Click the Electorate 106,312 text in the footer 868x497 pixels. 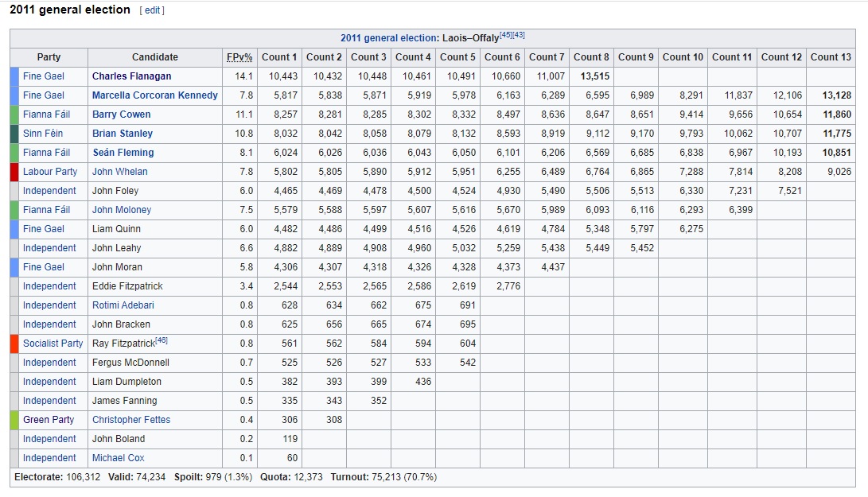[57, 477]
